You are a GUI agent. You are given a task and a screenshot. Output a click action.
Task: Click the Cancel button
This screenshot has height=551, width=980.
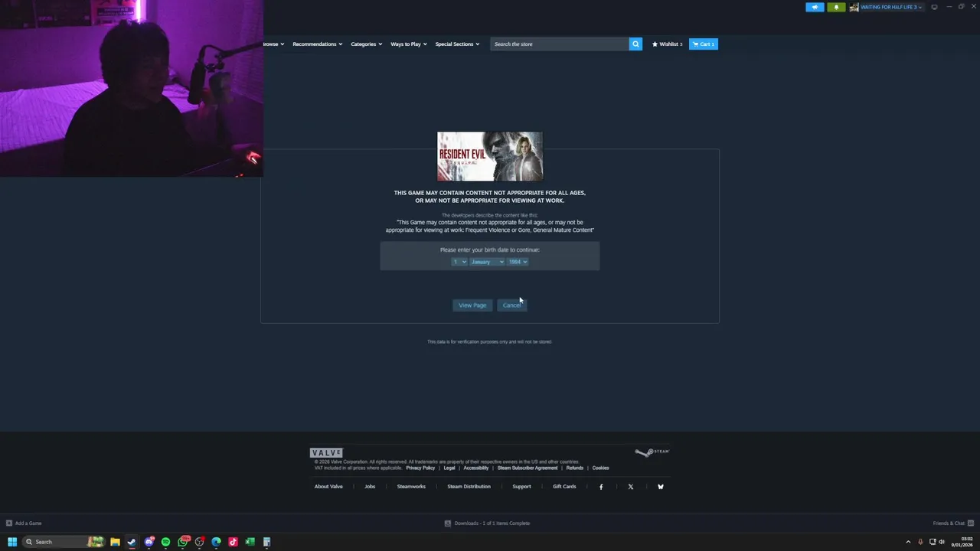[511, 305]
